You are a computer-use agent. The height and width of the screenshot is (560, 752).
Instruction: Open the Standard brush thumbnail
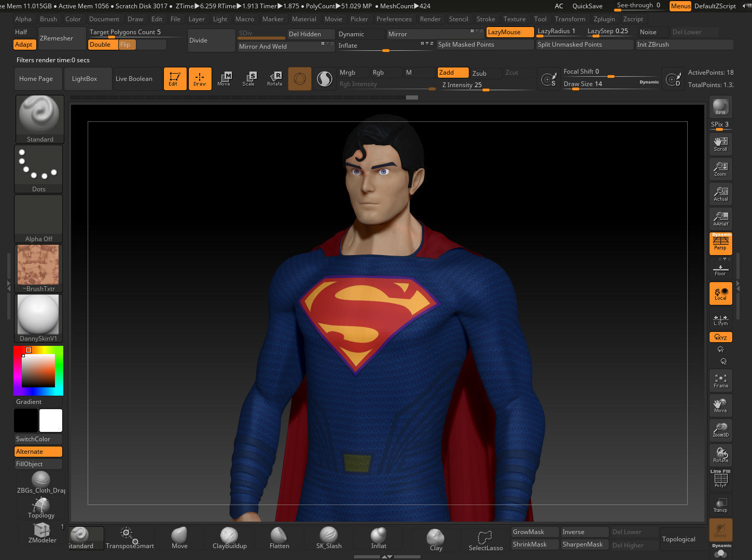[39, 119]
